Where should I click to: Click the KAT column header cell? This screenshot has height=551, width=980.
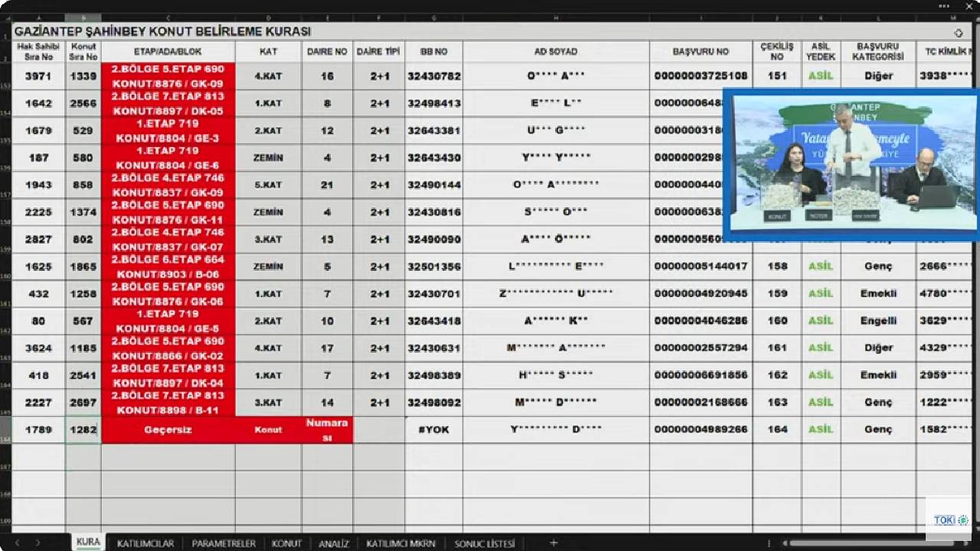point(268,51)
